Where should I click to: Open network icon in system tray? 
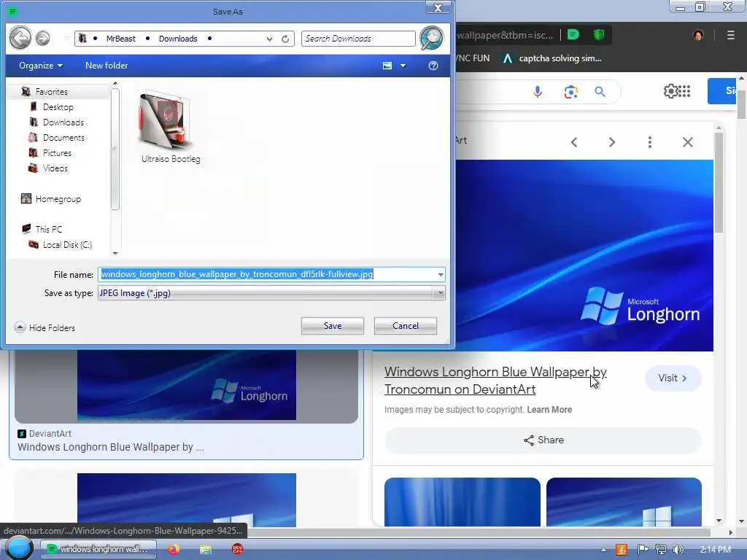pyautogui.click(x=660, y=550)
